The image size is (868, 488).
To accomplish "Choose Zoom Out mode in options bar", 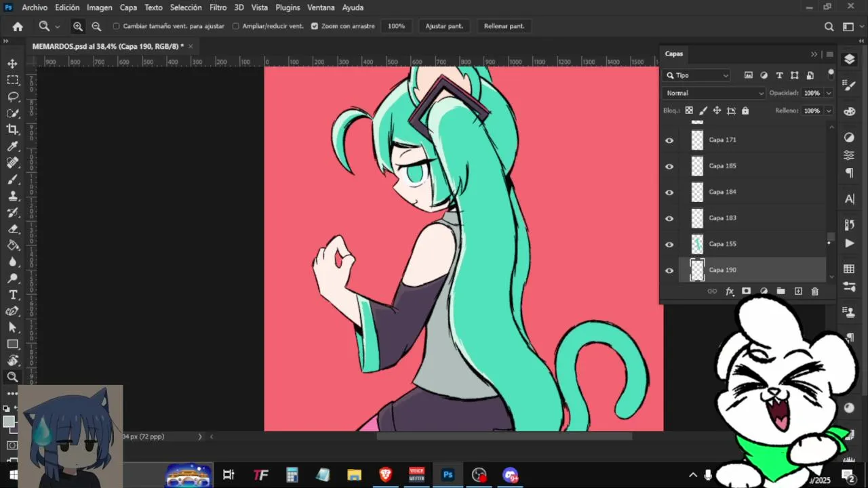I will (x=96, y=26).
